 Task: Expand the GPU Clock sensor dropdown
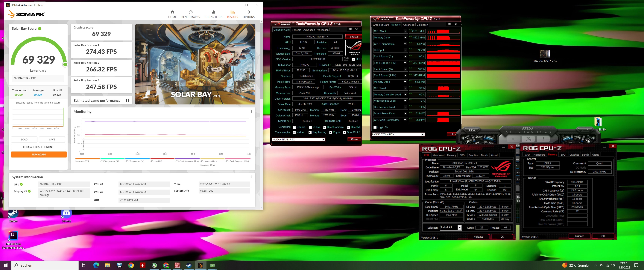coord(405,31)
